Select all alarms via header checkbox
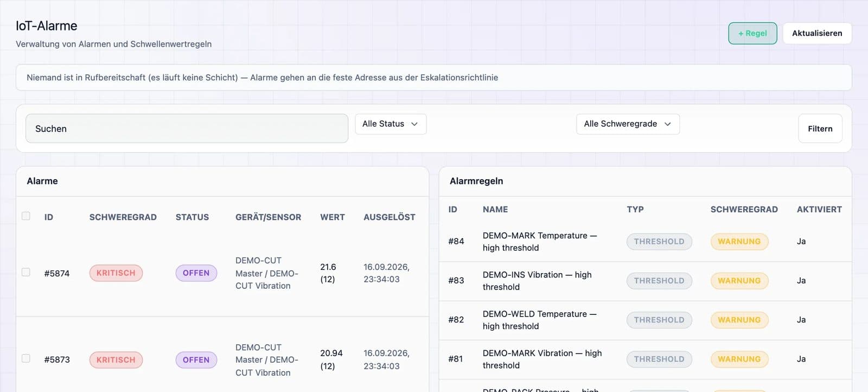Screen dimensions: 868x392 pyautogui.click(x=26, y=216)
